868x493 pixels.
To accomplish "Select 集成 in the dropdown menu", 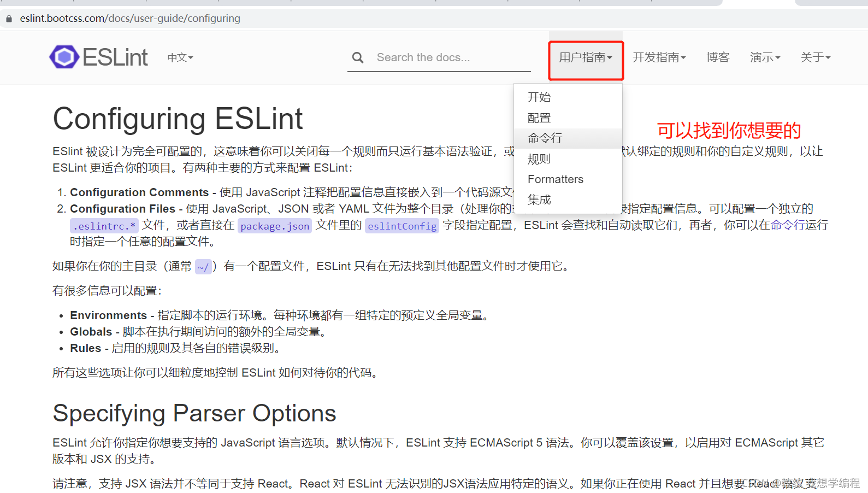I will [x=568, y=200].
